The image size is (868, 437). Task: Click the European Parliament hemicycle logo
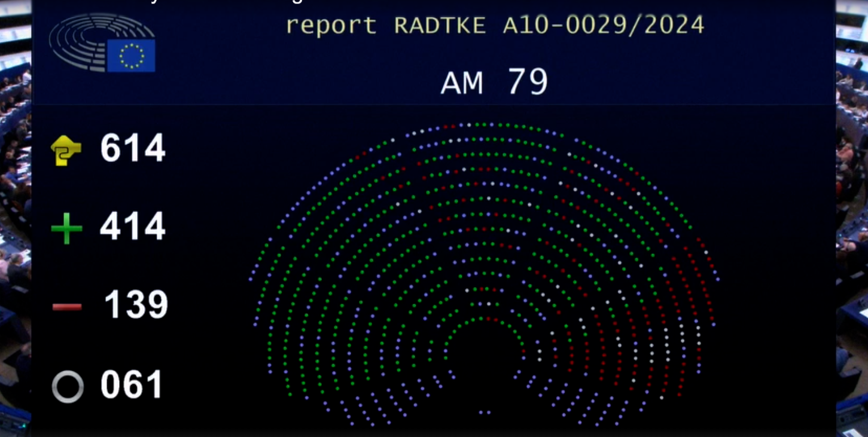tap(90, 41)
